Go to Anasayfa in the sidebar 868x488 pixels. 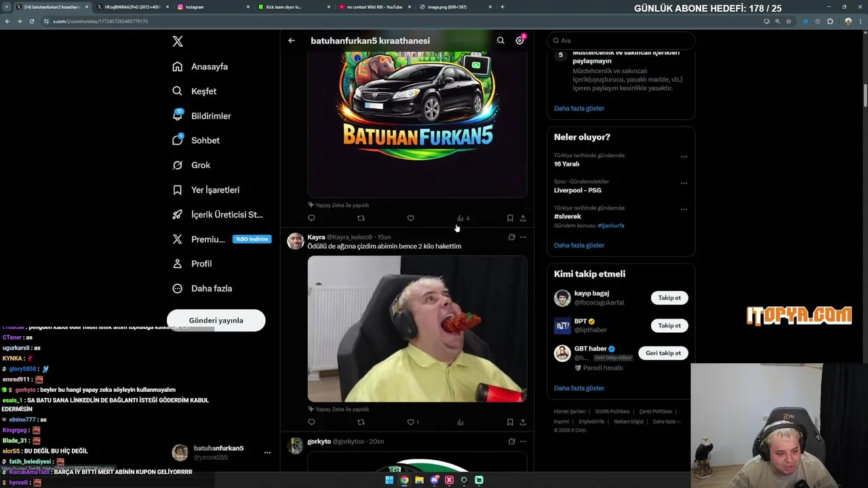click(x=201, y=66)
